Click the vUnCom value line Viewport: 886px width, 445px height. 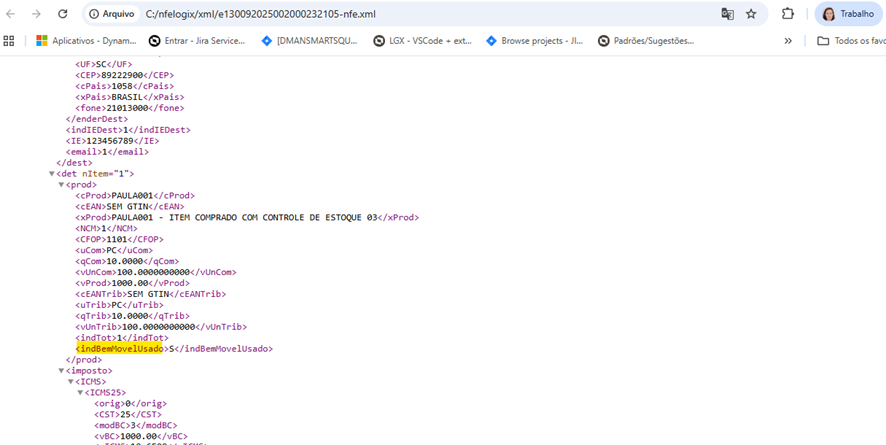156,272
